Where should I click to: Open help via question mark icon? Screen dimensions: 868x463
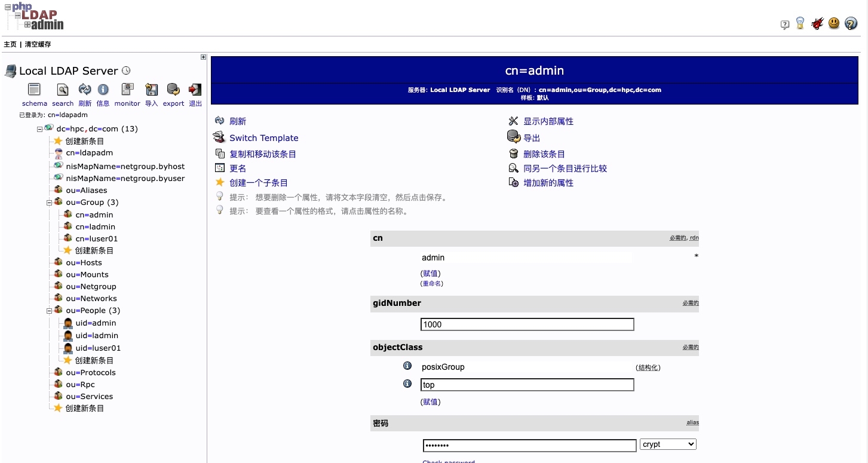[x=851, y=23]
